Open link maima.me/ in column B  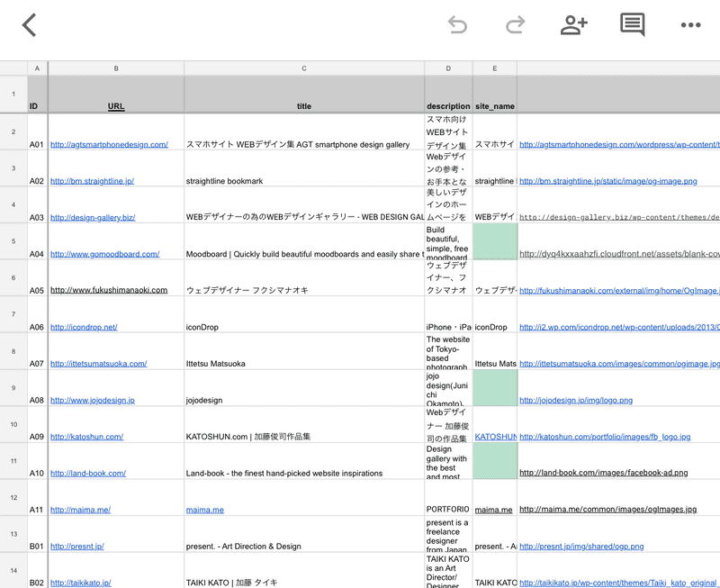pyautogui.click(x=80, y=510)
